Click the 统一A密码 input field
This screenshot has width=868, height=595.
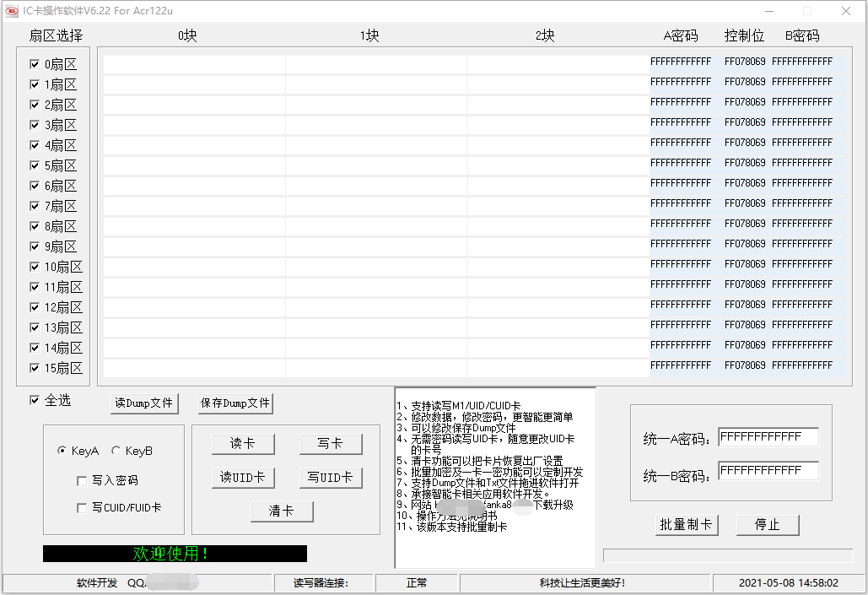(768, 437)
